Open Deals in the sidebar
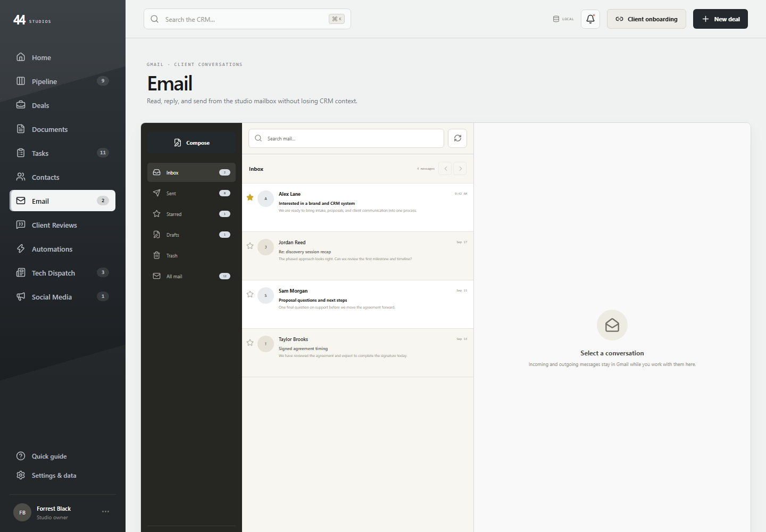The width and height of the screenshot is (766, 532). tap(63, 105)
